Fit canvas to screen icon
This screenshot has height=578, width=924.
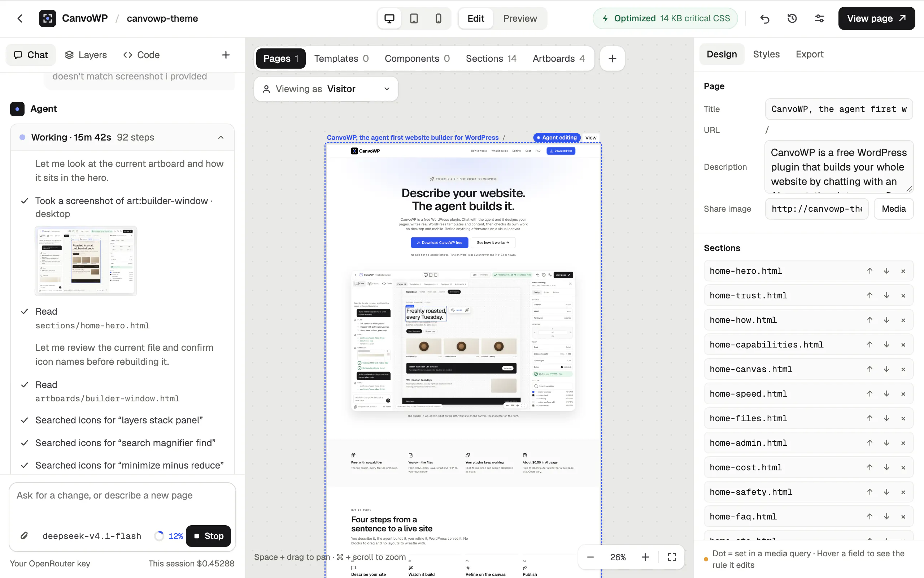click(x=672, y=557)
